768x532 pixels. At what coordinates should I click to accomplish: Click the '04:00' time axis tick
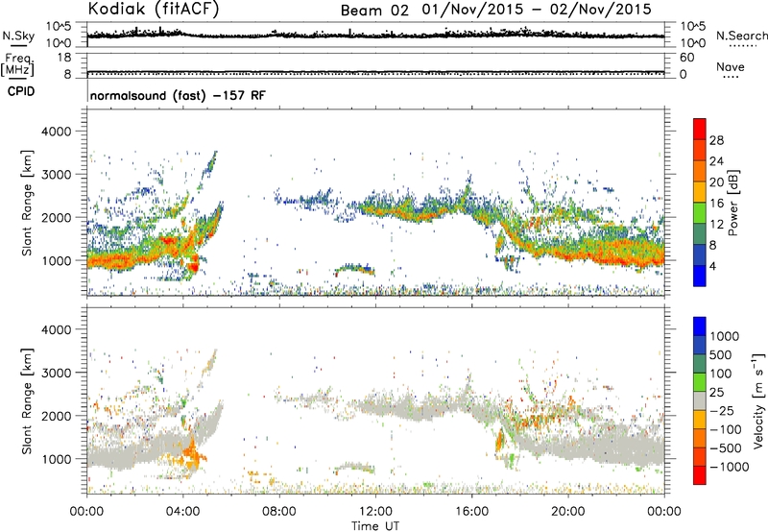pos(183,512)
